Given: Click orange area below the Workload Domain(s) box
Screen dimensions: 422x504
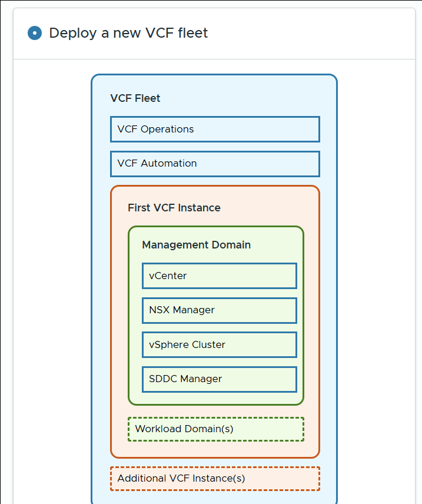Looking at the screenshot, I should pyautogui.click(x=215, y=449).
